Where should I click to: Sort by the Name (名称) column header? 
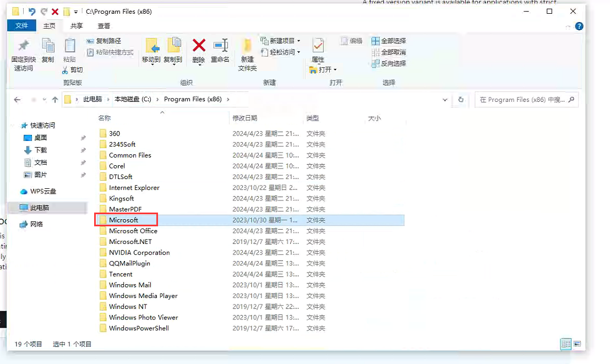coord(104,118)
